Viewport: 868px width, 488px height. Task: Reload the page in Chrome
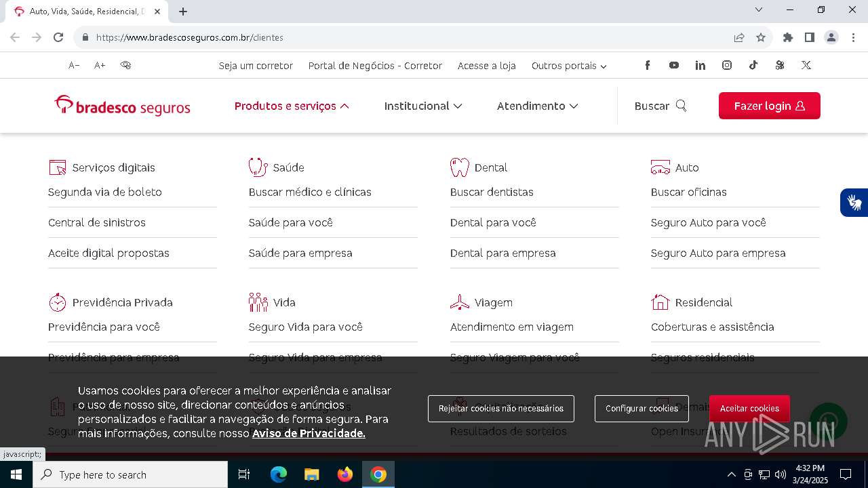[58, 37]
